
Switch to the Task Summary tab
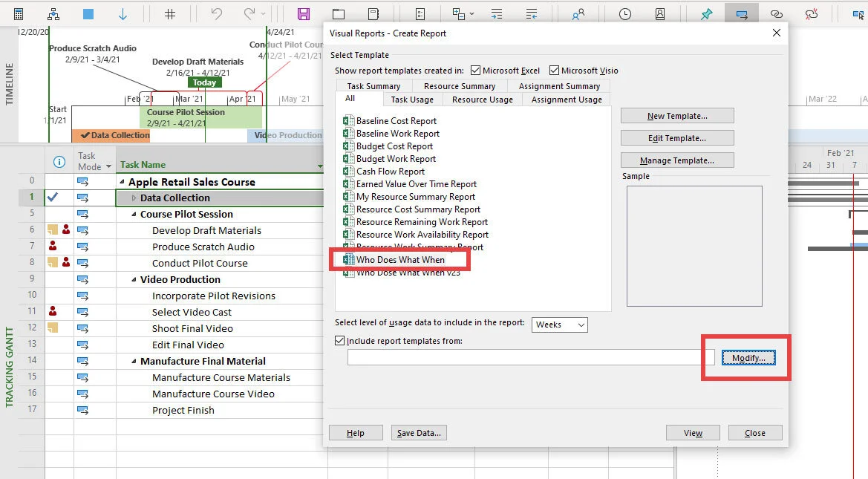coord(373,86)
